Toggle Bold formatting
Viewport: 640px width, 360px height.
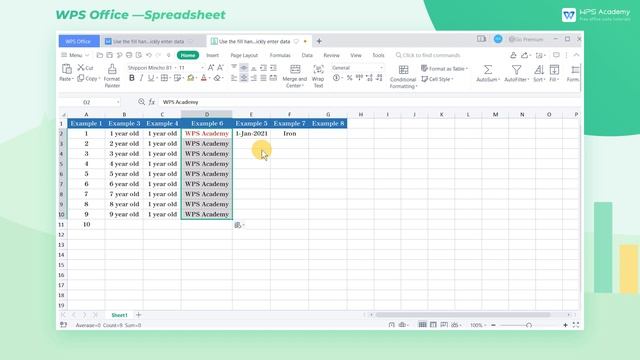tap(131, 78)
